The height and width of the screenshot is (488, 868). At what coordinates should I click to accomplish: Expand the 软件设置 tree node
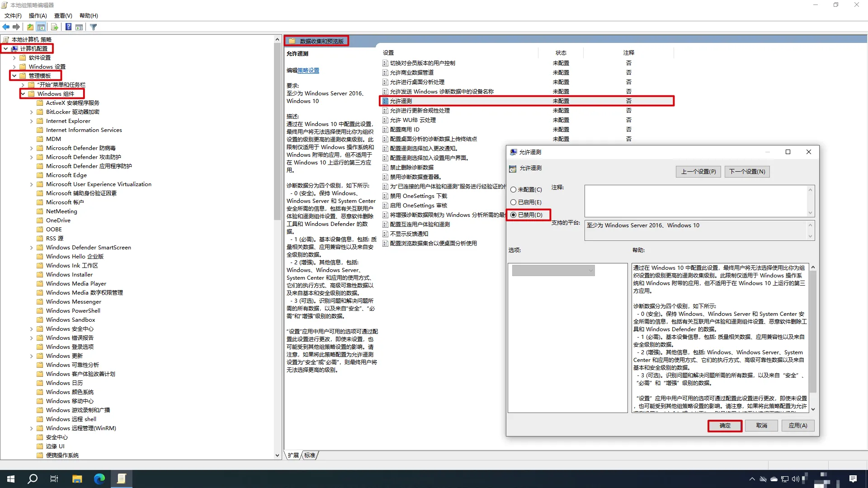tap(14, 58)
